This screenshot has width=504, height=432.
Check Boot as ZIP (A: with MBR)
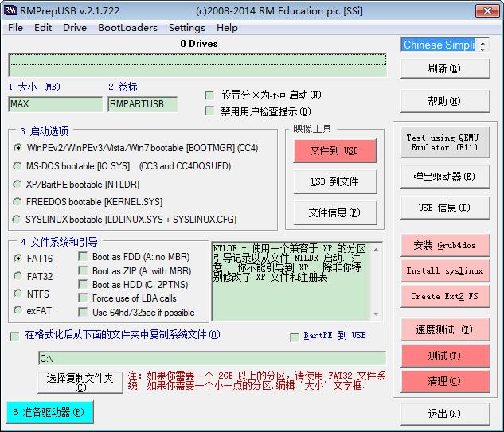coord(83,270)
